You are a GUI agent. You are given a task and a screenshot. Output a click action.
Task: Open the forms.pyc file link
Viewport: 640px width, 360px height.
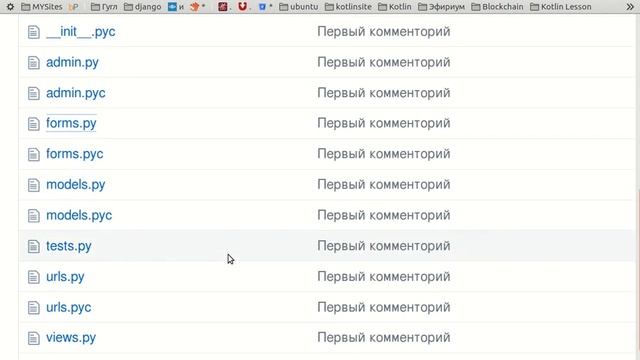click(x=75, y=154)
